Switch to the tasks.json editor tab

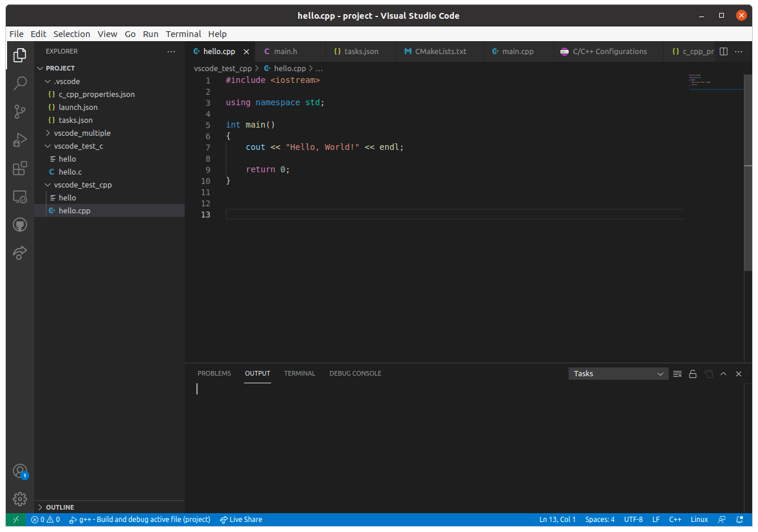click(x=361, y=52)
